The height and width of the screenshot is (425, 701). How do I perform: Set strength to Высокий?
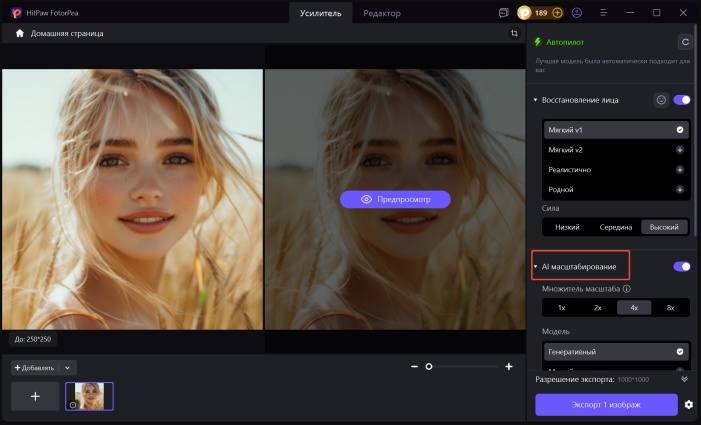664,227
